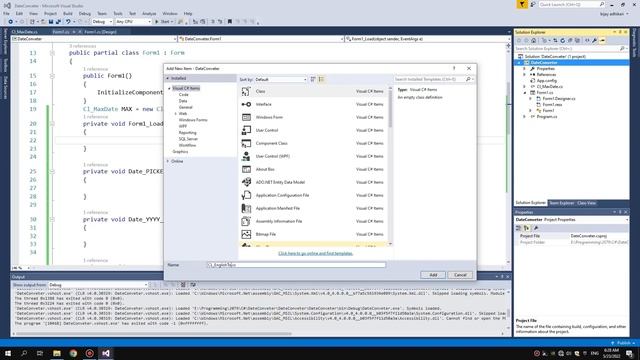Image resolution: width=640 pixels, height=360 pixels.
Task: Select the Assembly Information File icon
Action: coord(246,221)
